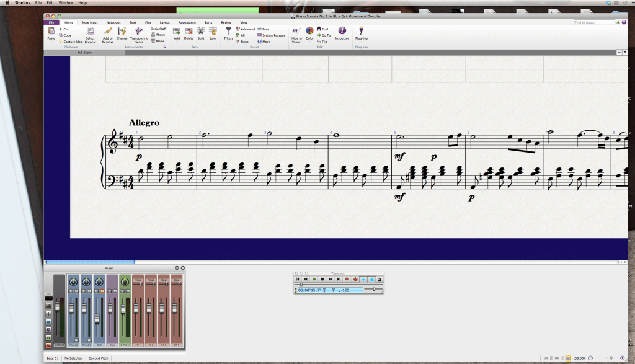The height and width of the screenshot is (364, 635).
Task: Switch to the Notations tab
Action: [113, 22]
